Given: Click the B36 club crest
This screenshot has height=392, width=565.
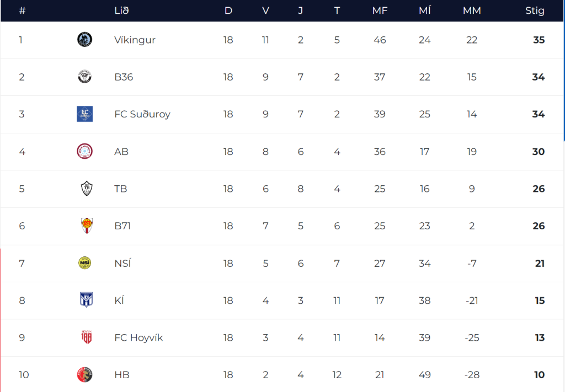Looking at the screenshot, I should [84, 77].
